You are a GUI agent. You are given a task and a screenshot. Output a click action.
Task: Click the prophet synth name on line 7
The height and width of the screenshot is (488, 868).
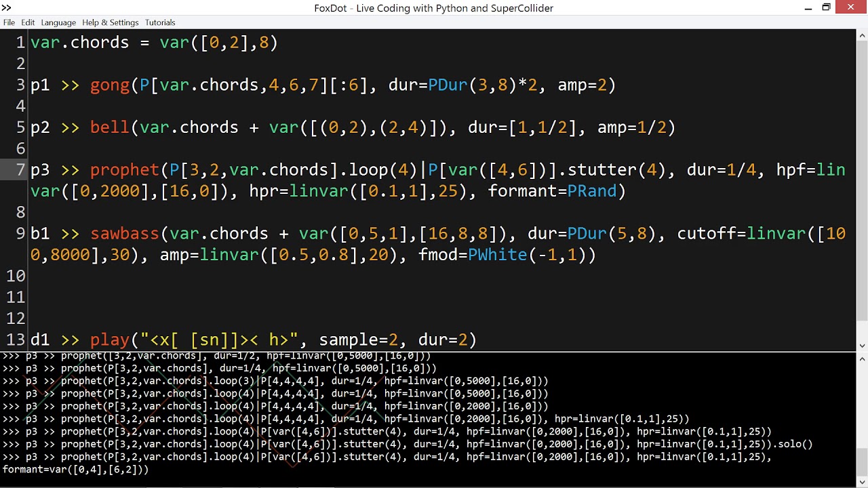[x=125, y=169]
